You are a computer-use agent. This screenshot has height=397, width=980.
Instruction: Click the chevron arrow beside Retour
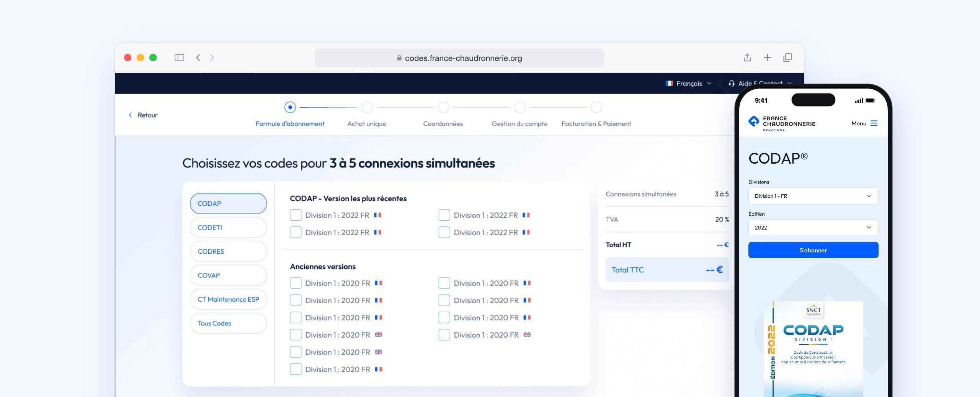point(130,115)
